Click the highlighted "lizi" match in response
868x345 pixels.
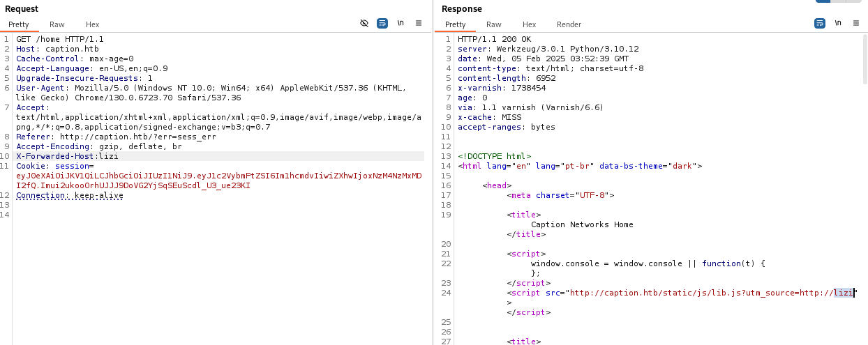click(843, 293)
